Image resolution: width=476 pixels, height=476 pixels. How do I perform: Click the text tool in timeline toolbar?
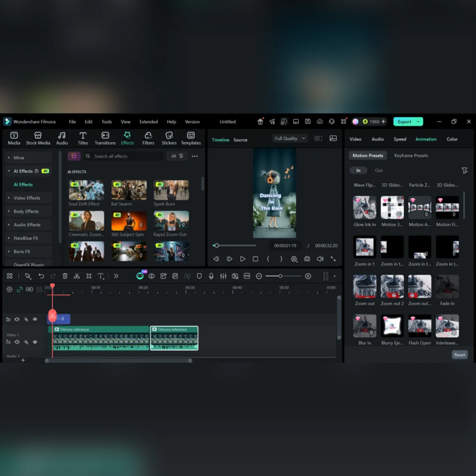point(101,276)
